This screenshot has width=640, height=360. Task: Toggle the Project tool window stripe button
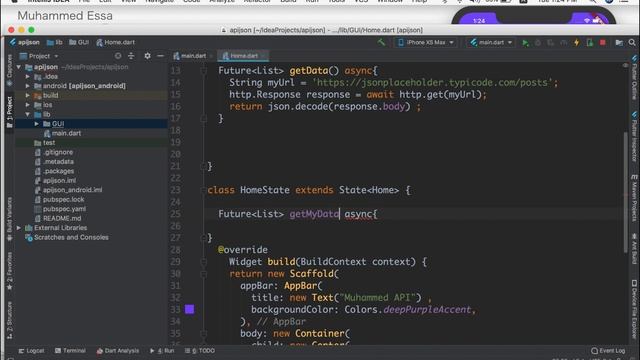point(9,112)
